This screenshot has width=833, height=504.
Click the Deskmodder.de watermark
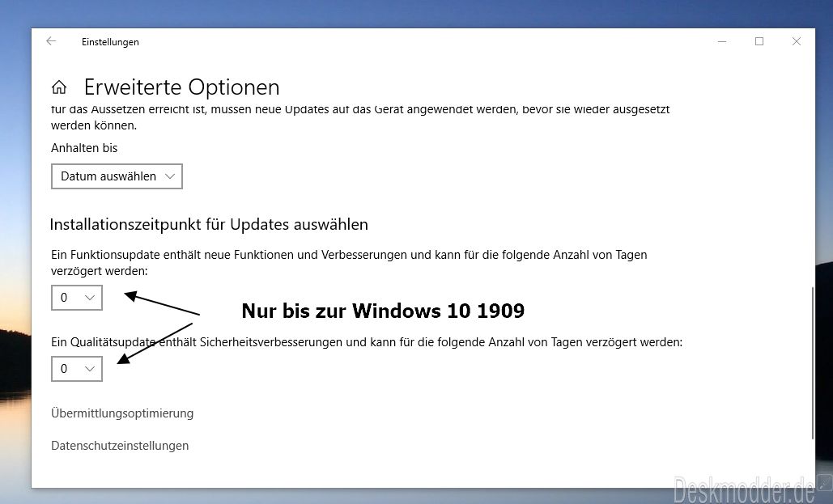point(744,489)
